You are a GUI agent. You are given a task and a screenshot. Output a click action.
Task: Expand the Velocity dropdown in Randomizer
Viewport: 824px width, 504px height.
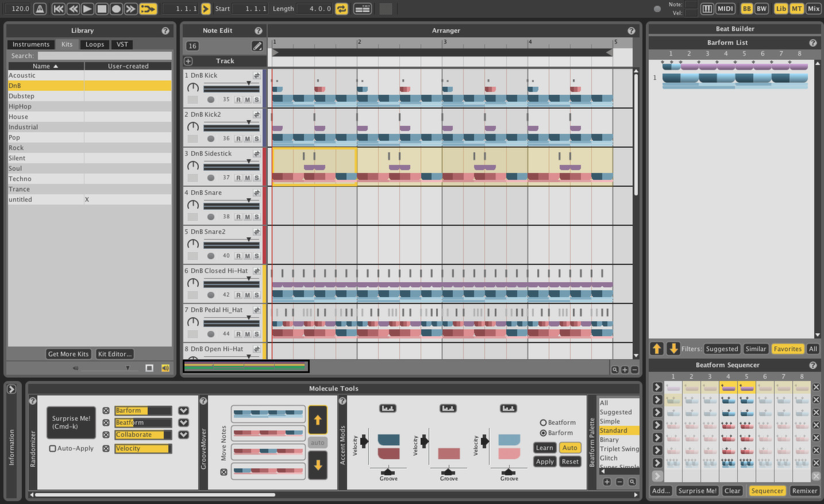coord(183,448)
